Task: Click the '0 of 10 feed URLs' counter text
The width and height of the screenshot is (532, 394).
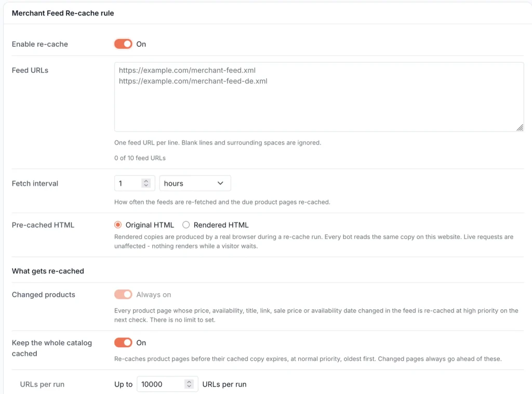Action: [140, 158]
